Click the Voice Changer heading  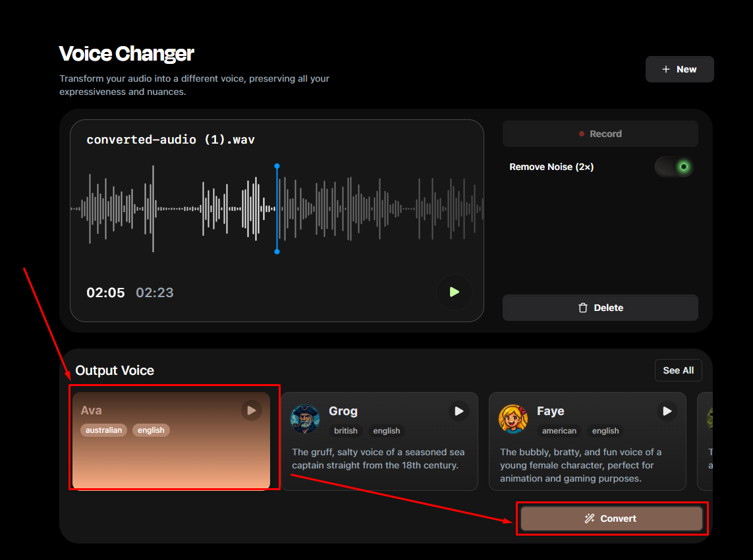tap(126, 54)
